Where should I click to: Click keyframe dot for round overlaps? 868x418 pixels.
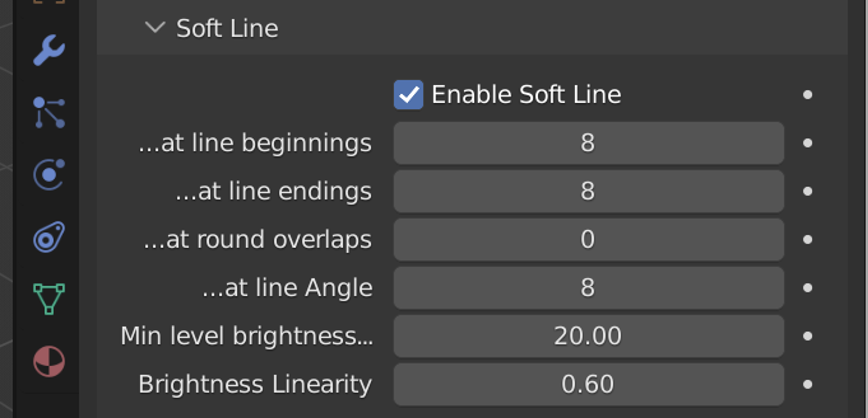(x=807, y=239)
